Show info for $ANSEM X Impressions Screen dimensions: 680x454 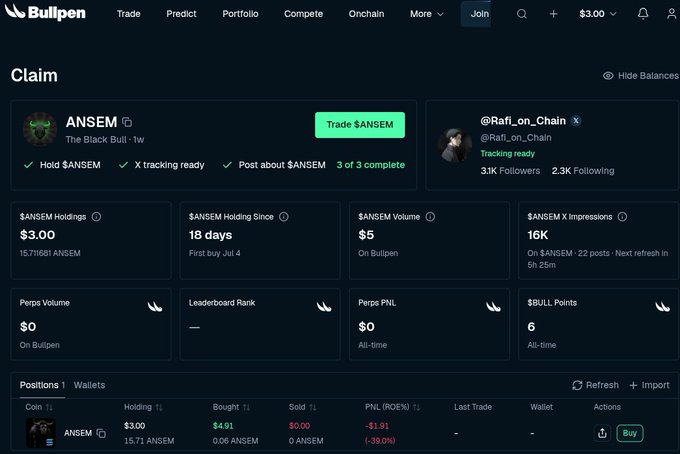coord(622,216)
